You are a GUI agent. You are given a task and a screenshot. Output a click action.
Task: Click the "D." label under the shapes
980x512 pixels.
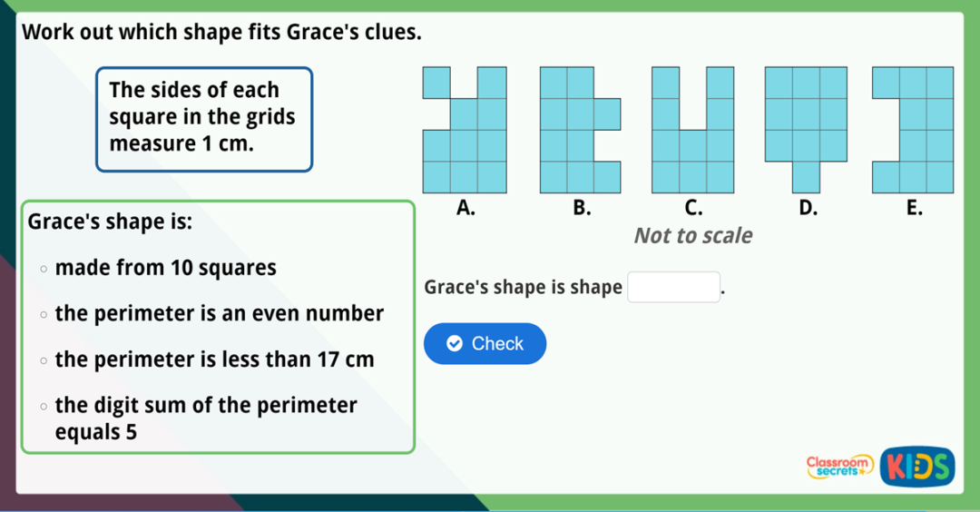pyautogui.click(x=806, y=208)
